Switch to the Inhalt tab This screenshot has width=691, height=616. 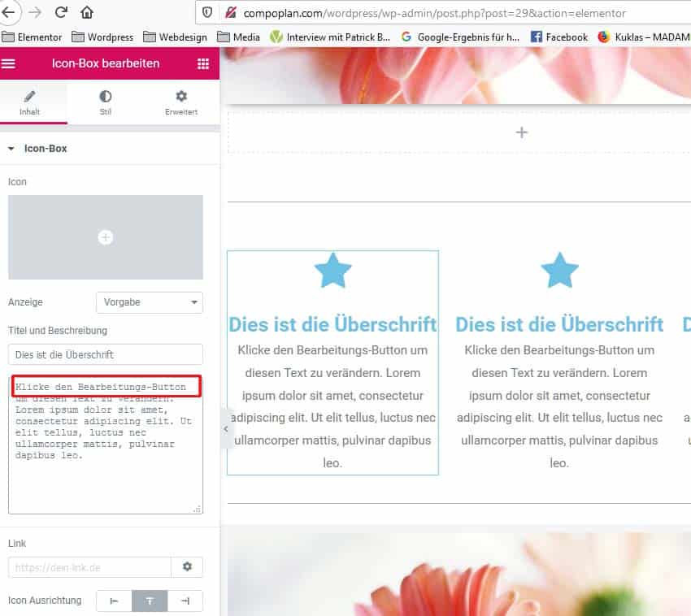click(x=29, y=102)
